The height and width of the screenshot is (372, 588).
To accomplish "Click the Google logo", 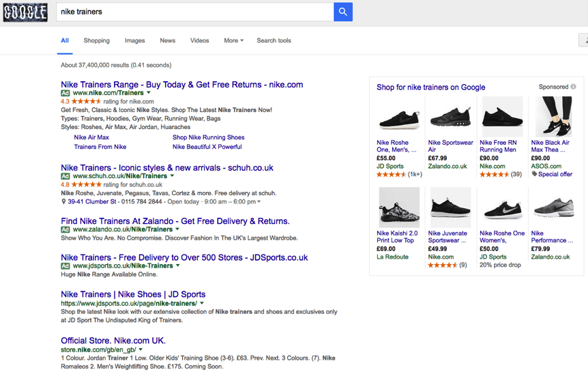I will (x=25, y=12).
